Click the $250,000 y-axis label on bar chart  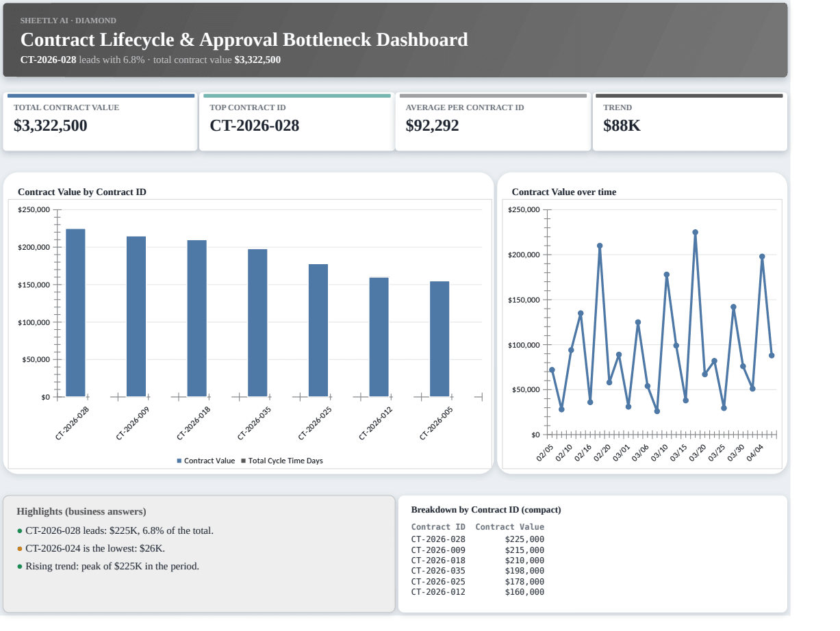pos(34,209)
